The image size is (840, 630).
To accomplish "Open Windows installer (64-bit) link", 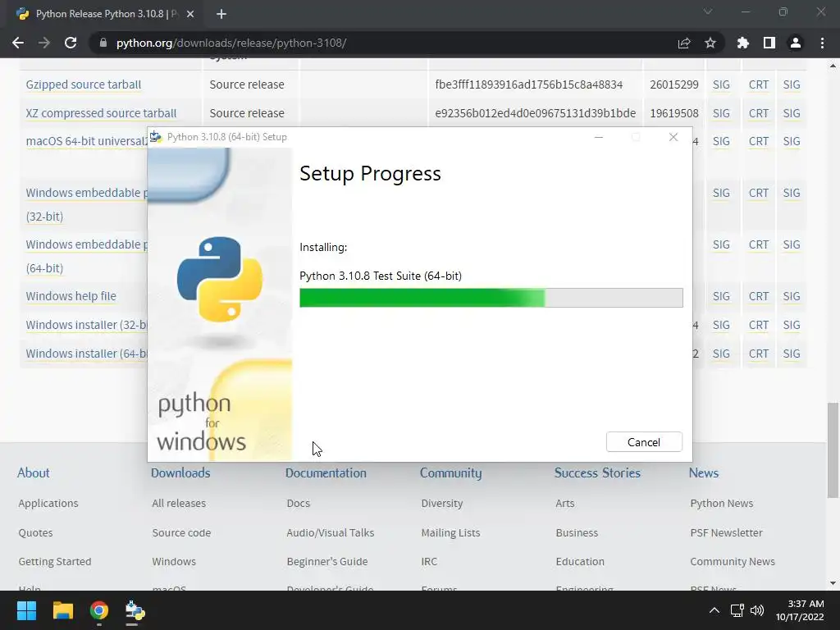I will (x=86, y=354).
